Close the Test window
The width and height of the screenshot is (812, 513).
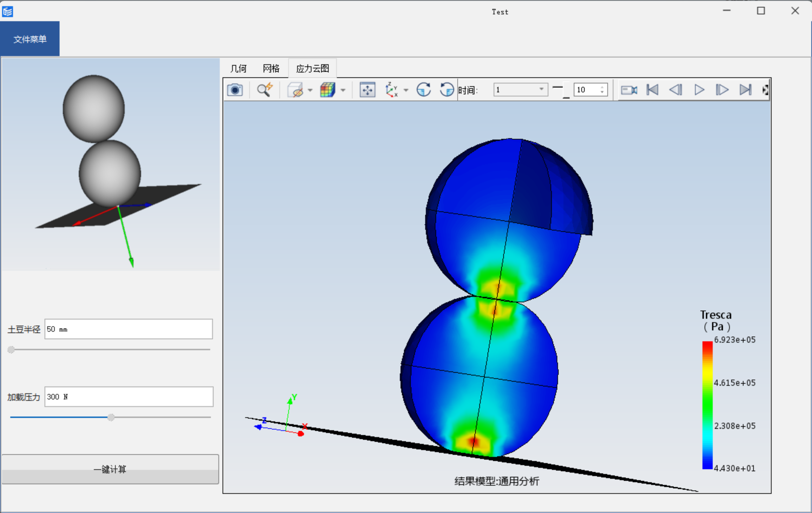pyautogui.click(x=795, y=11)
